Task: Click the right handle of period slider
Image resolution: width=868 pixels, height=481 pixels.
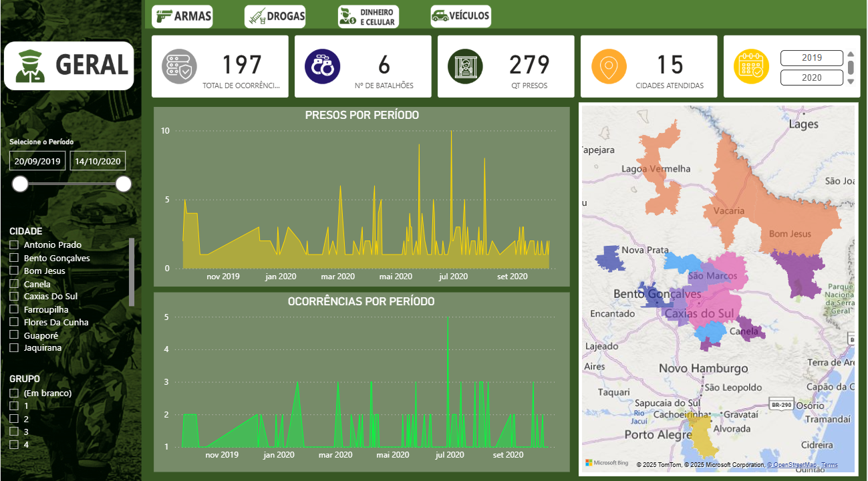Action: [x=124, y=184]
